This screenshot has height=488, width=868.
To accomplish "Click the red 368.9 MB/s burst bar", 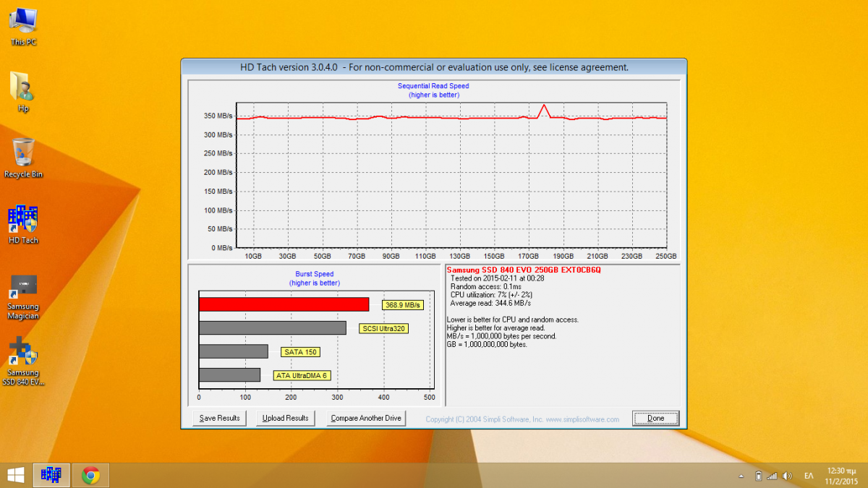I will click(x=284, y=304).
